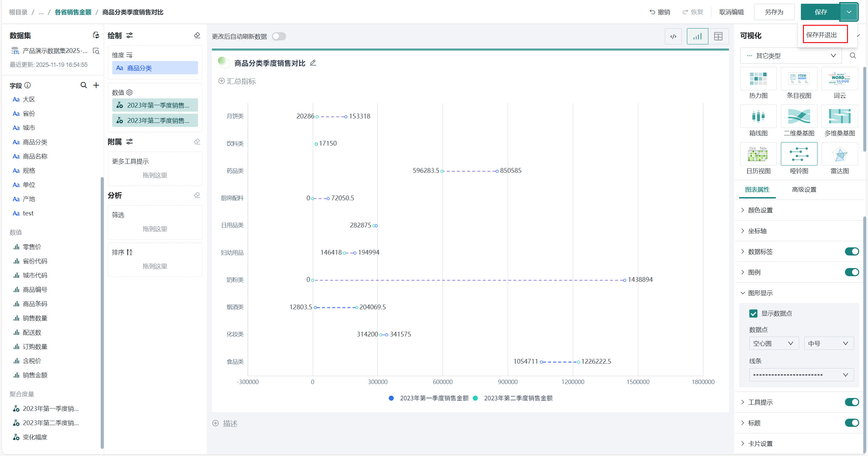Click the chart title color circle

pos(224,63)
